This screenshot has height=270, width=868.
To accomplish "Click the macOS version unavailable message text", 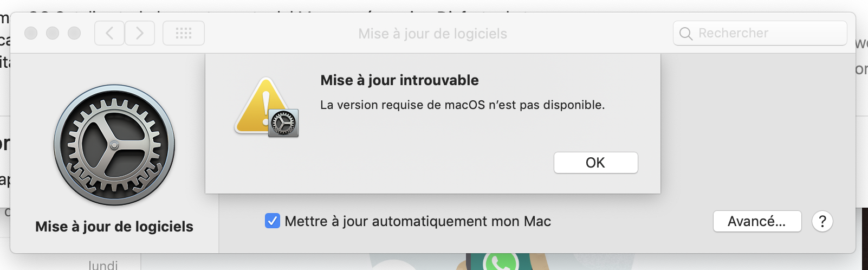I will point(462,105).
